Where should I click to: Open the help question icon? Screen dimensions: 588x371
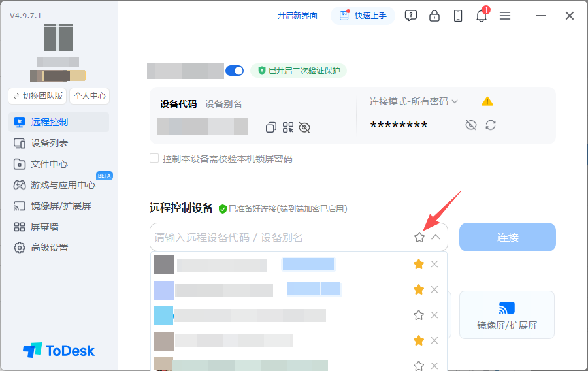[x=411, y=16]
